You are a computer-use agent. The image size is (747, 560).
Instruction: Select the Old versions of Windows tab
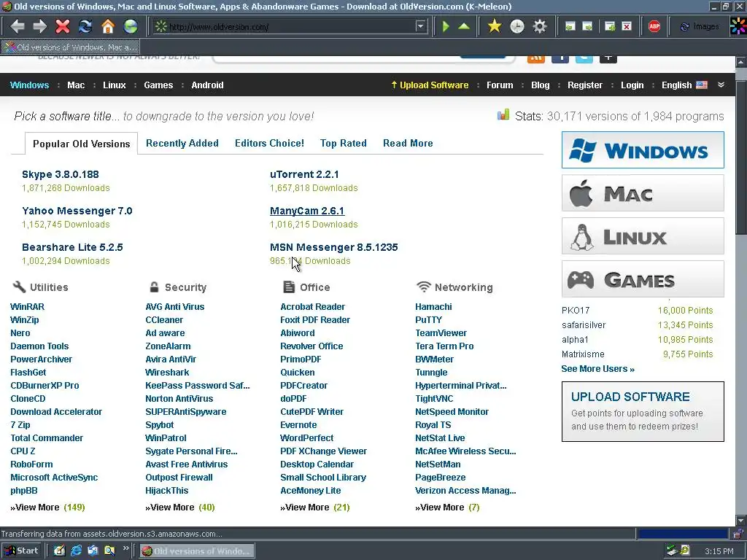(x=71, y=47)
